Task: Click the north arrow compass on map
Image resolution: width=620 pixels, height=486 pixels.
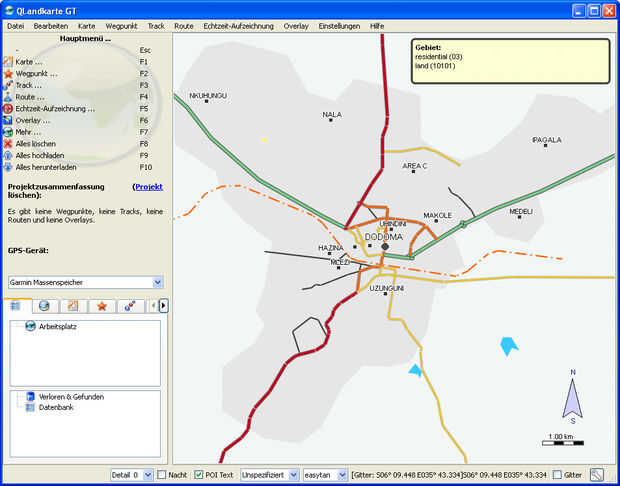Action: click(x=573, y=397)
